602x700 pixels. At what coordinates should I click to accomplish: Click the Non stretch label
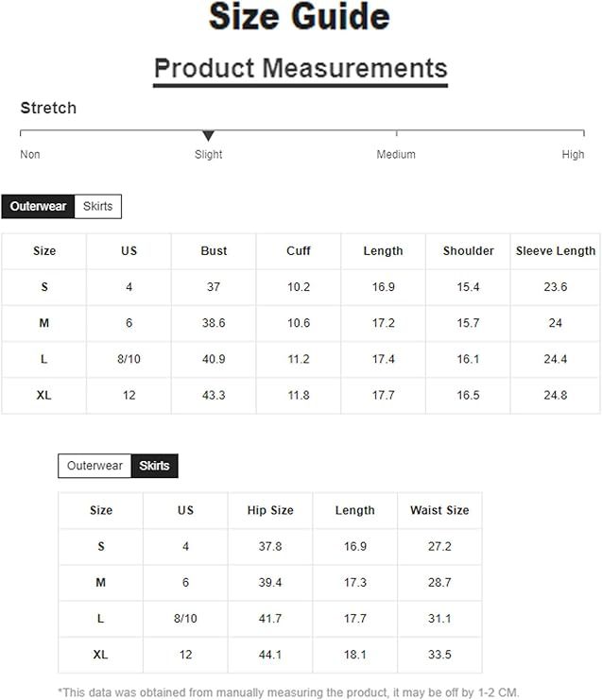30,155
